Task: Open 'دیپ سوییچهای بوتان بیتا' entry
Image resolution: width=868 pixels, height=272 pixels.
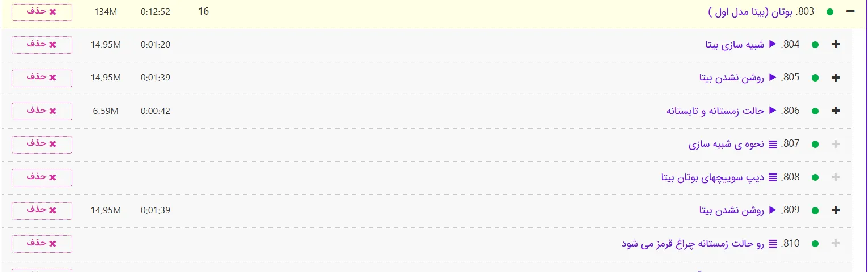Action: pos(713,177)
